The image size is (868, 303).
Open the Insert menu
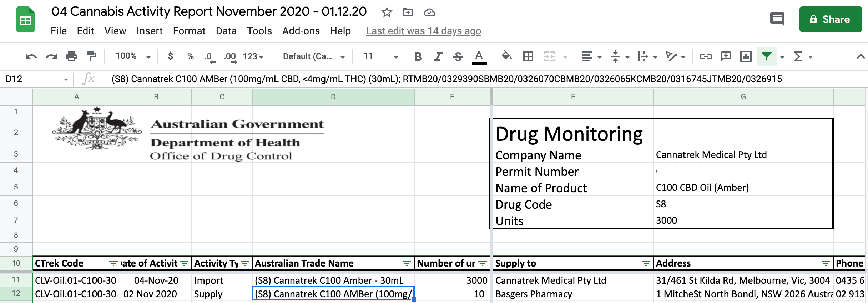coord(150,31)
